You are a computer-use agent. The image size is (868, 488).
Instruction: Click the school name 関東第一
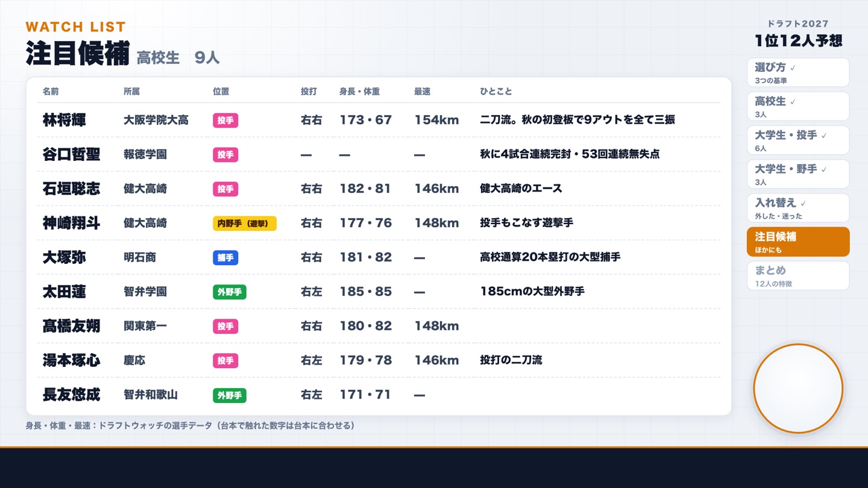[145, 326]
